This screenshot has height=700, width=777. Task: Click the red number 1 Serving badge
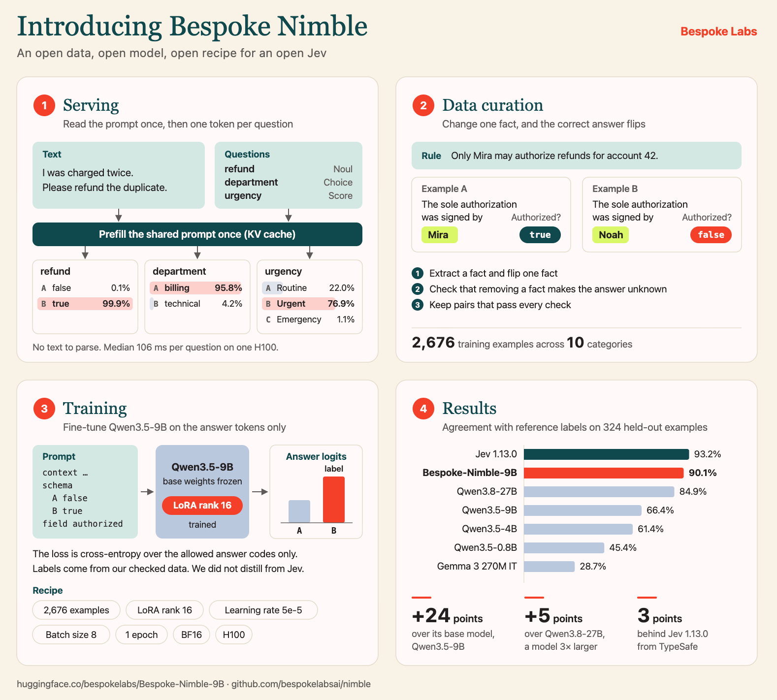tap(44, 105)
